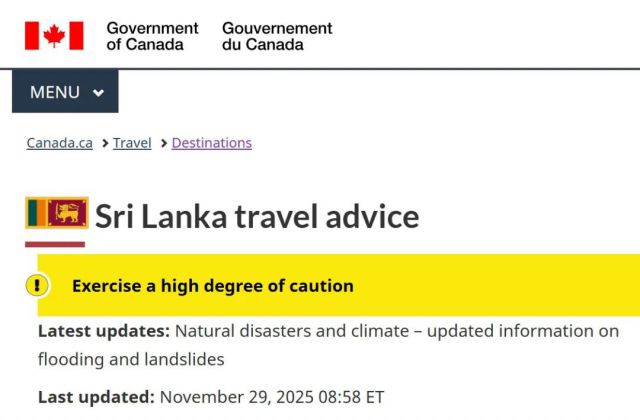Open the Travel breadcrumb link
This screenshot has height=420, width=640.
(x=132, y=143)
